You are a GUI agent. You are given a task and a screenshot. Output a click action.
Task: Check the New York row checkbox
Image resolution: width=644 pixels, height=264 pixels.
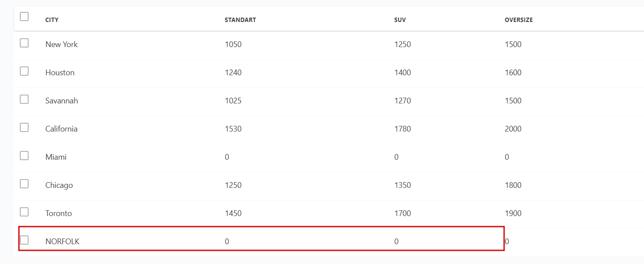tap(24, 43)
